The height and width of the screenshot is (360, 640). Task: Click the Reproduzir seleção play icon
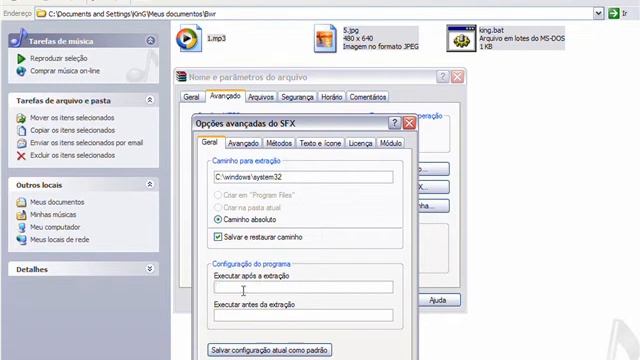21,58
